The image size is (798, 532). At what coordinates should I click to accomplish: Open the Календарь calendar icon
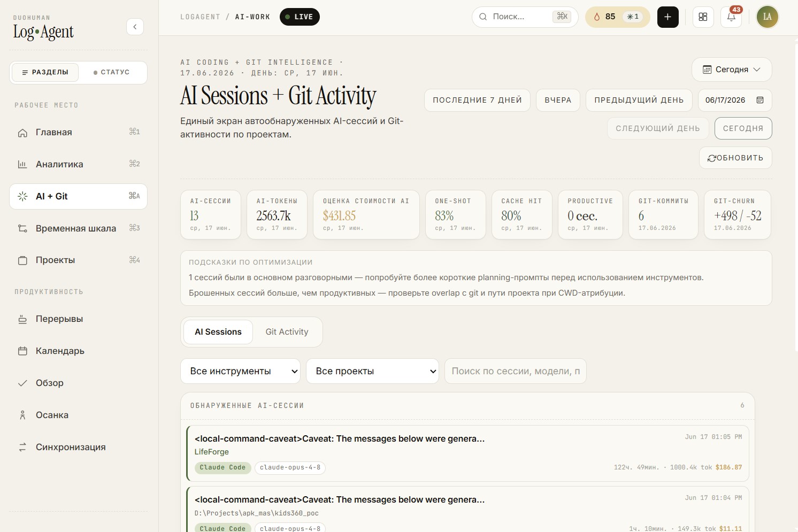click(x=22, y=351)
